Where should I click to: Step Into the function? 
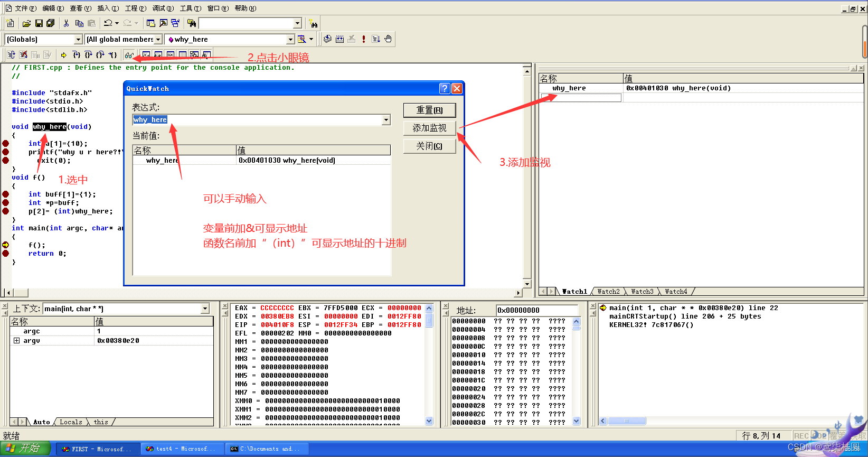point(77,54)
